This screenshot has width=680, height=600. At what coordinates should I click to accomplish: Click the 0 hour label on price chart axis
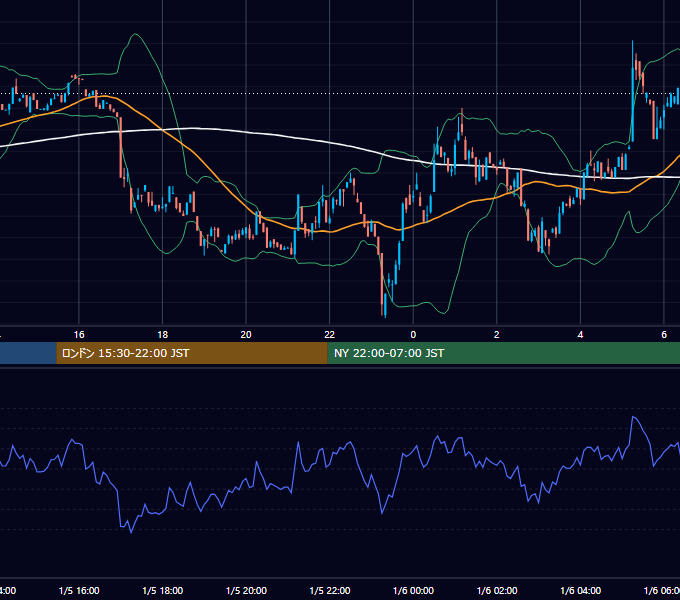click(413, 335)
